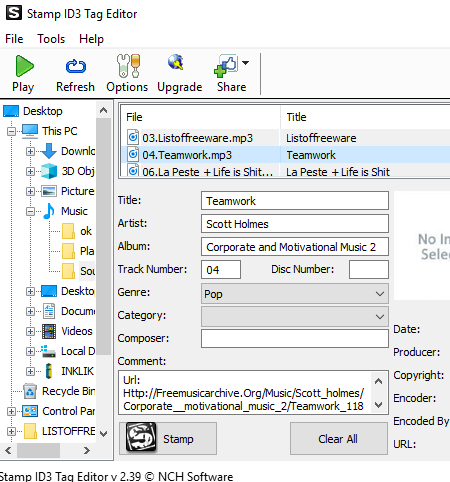Click the empty Composer field
This screenshot has width=450, height=482.
(x=295, y=339)
